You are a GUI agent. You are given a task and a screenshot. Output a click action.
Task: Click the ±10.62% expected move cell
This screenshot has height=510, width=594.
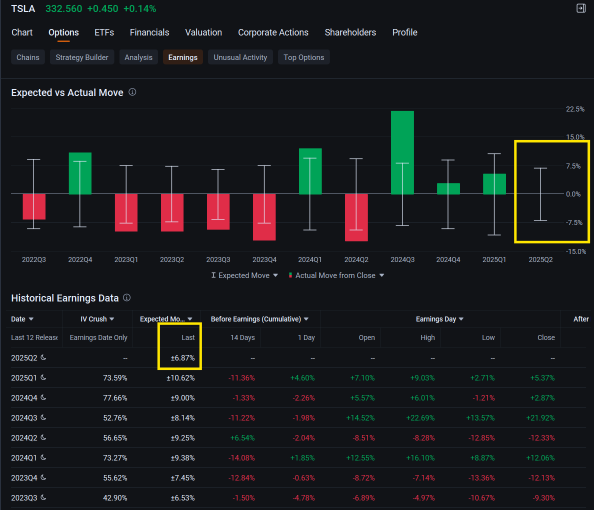(x=181, y=378)
